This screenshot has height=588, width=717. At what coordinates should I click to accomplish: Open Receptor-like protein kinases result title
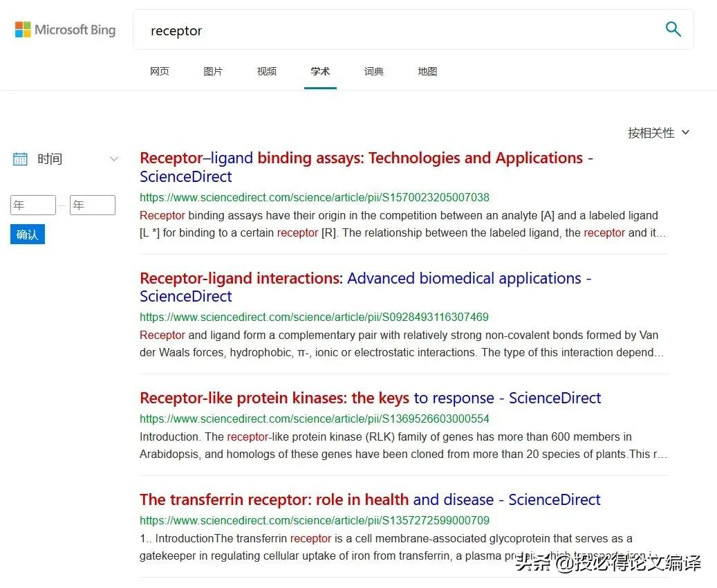[x=370, y=398]
